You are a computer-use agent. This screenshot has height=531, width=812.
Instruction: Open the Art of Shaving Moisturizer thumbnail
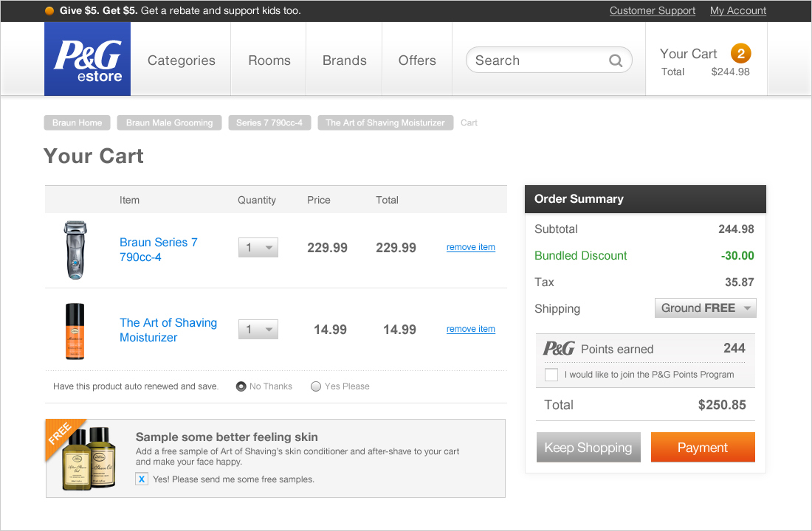[75, 331]
